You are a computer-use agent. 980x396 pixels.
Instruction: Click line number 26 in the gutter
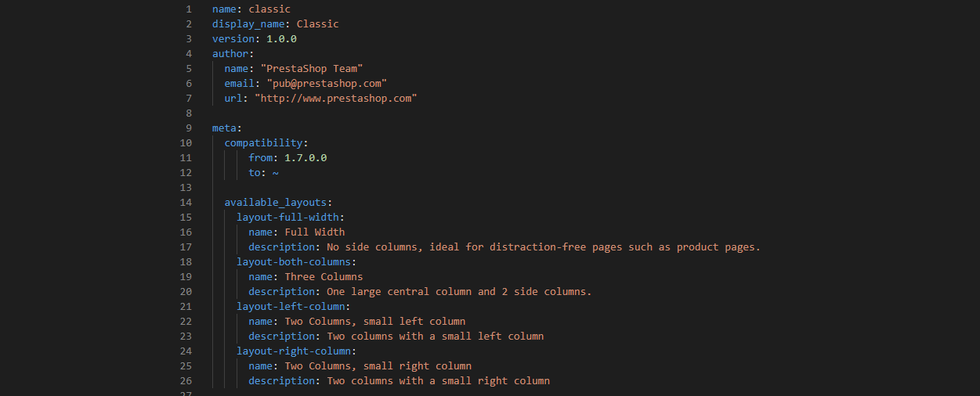click(186, 381)
